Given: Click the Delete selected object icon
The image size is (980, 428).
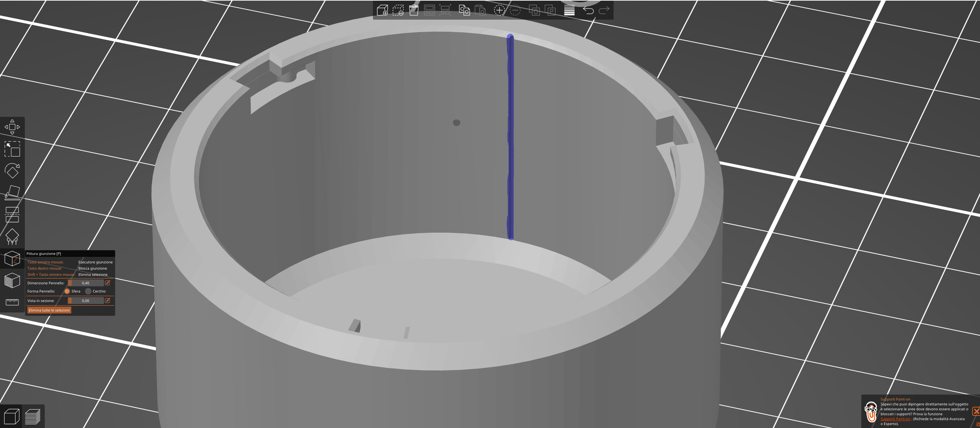Looking at the screenshot, I should coord(398,10).
